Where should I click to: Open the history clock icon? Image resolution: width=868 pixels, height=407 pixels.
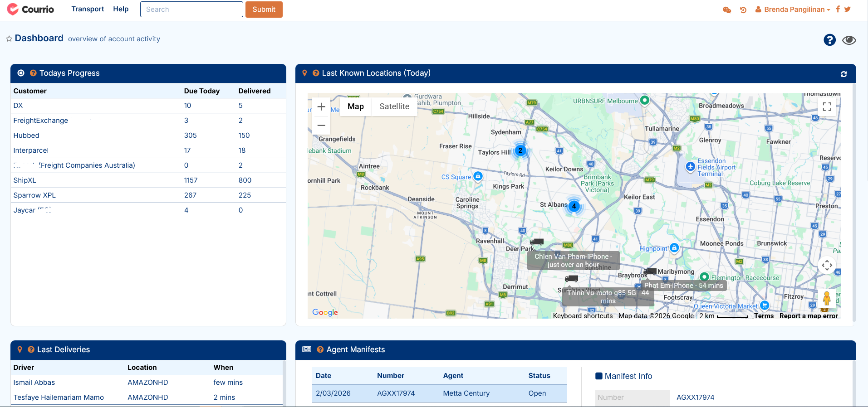click(743, 10)
